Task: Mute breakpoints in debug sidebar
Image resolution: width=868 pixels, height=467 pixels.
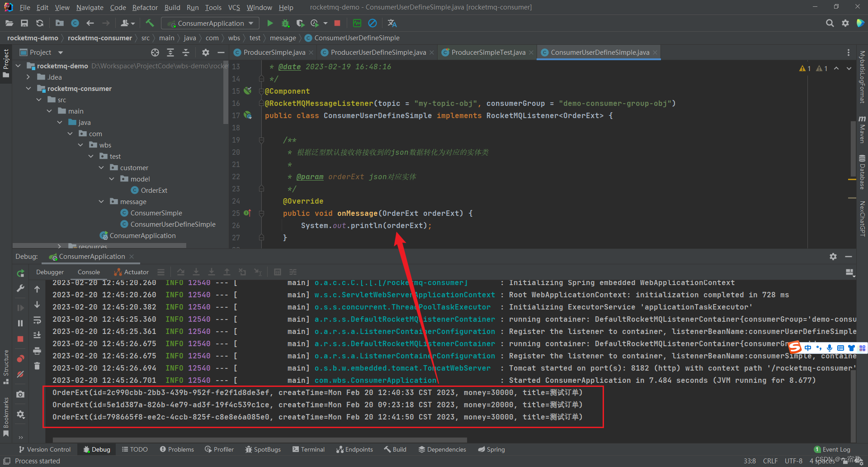Action: coord(20,374)
